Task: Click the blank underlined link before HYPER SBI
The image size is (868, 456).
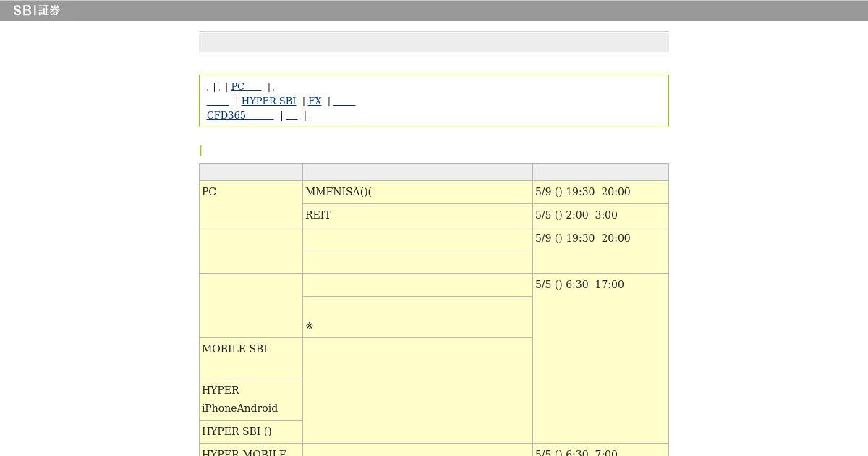Action: pyautogui.click(x=218, y=101)
